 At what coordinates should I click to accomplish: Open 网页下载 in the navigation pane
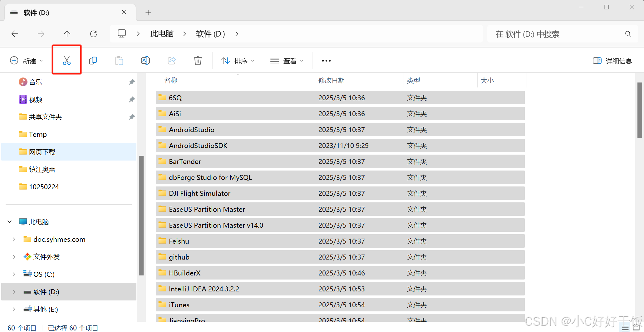tap(69, 152)
